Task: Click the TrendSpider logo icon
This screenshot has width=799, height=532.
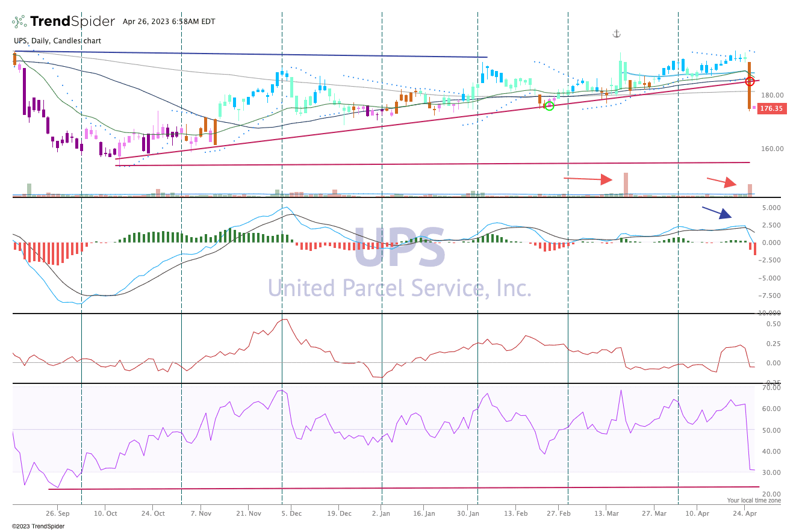Action: pos(19,22)
